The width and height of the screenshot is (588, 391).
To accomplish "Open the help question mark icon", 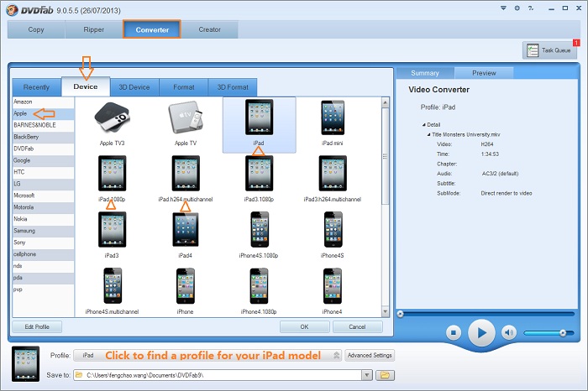I will coord(531,8).
